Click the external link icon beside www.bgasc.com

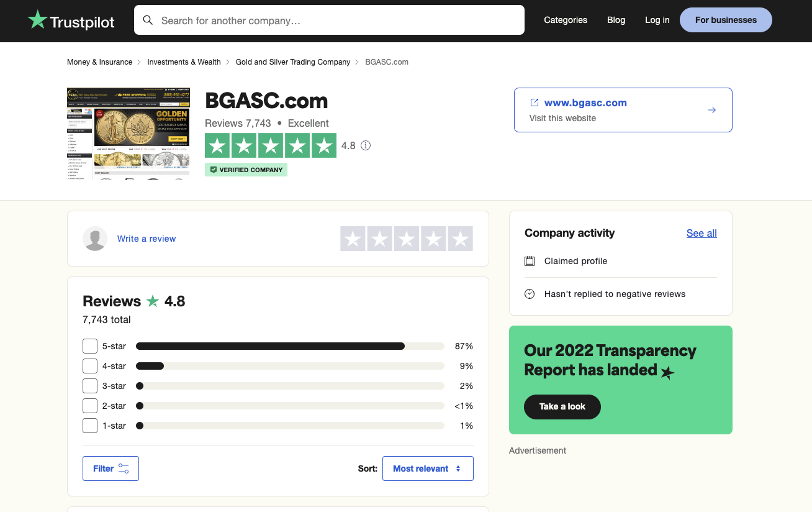pos(534,103)
